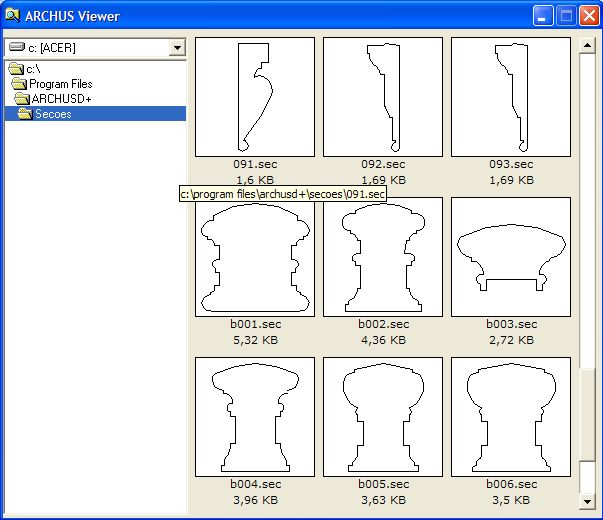
Task: Choose the b006.sec thumbnail
Action: (x=511, y=417)
